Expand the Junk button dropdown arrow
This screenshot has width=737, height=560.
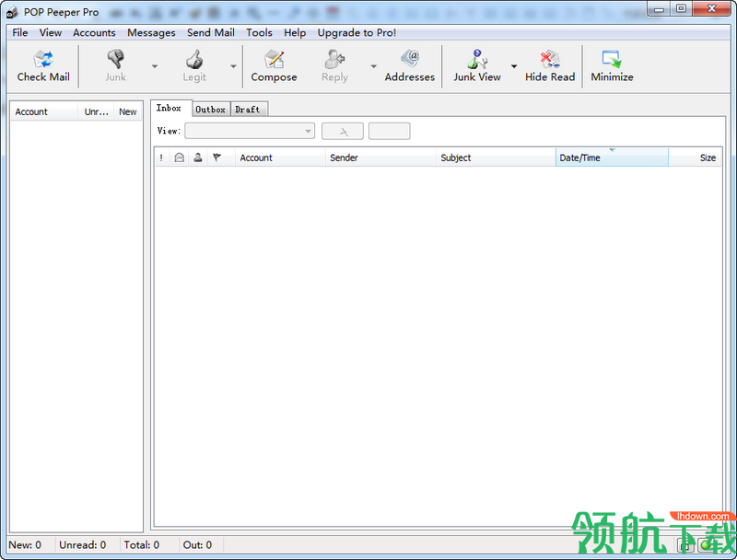tap(155, 66)
